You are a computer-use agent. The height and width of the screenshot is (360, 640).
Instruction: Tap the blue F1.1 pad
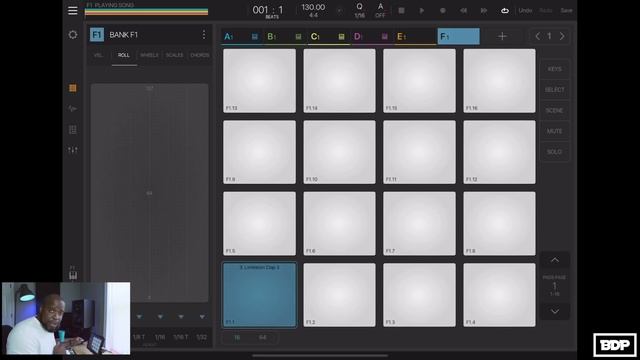(260, 295)
